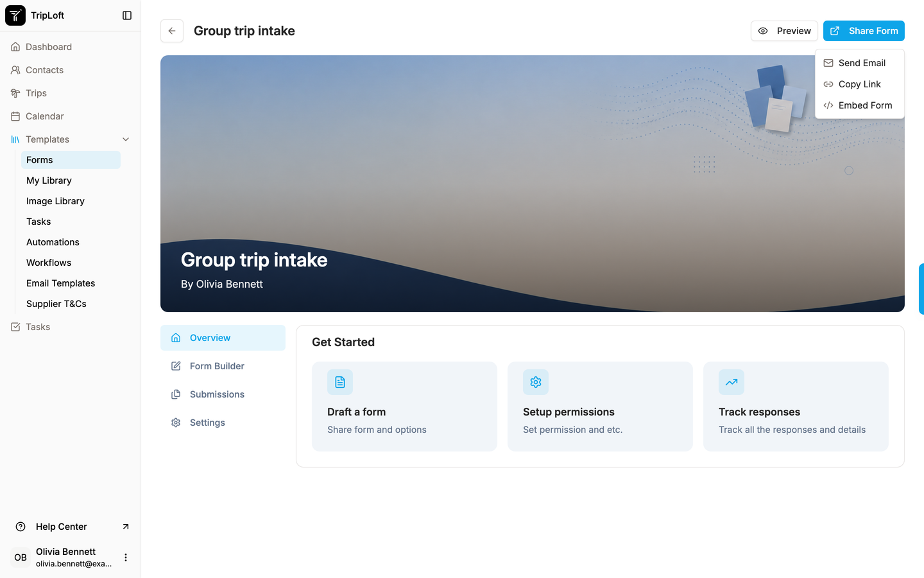Go back using the arrow button
924x578 pixels.
[172, 31]
